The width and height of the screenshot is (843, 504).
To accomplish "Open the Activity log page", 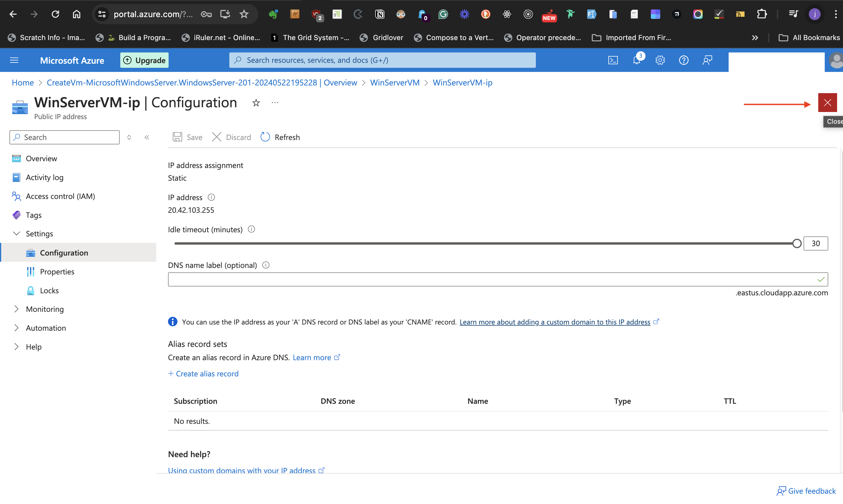I will click(45, 177).
